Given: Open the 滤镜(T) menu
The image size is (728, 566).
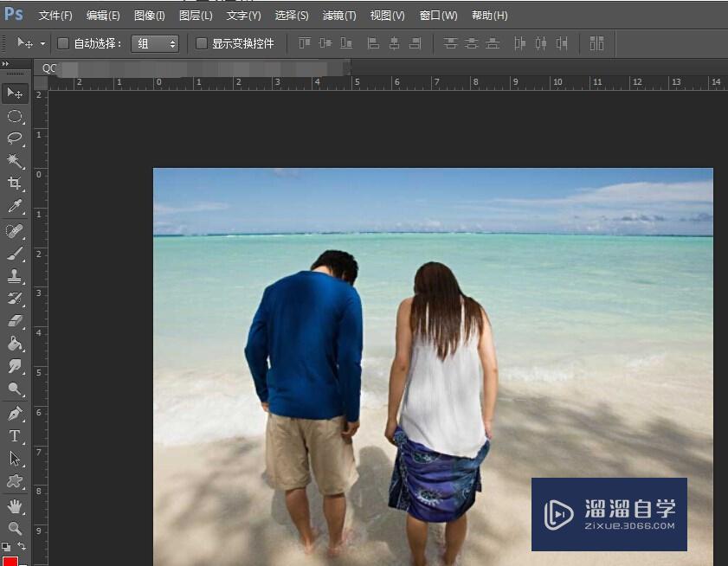Looking at the screenshot, I should [x=338, y=16].
